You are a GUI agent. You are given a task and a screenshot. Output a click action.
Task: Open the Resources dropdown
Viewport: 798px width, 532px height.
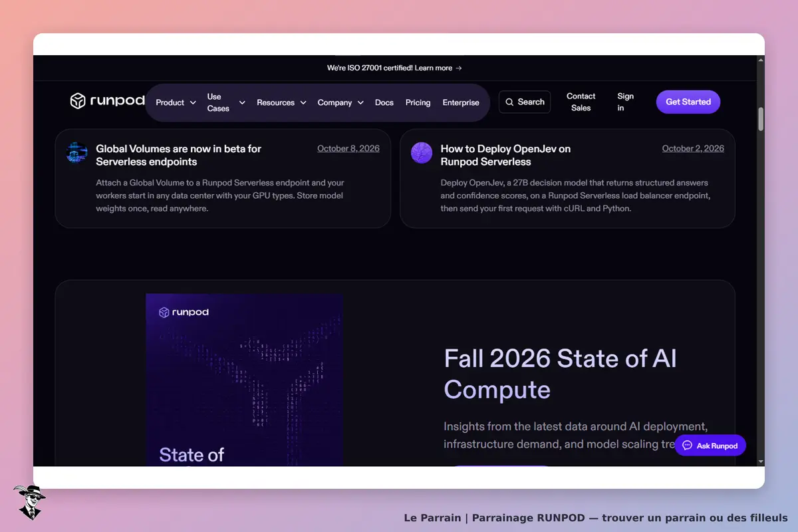tap(281, 102)
